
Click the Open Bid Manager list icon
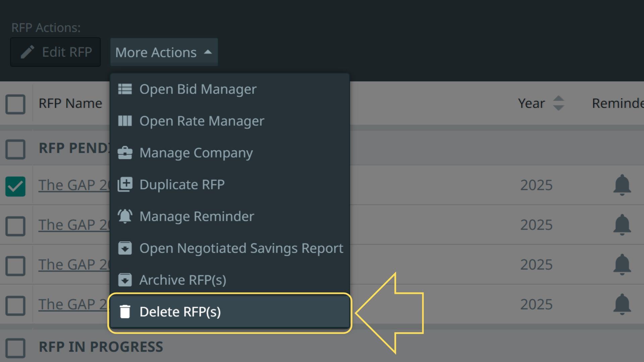click(125, 89)
